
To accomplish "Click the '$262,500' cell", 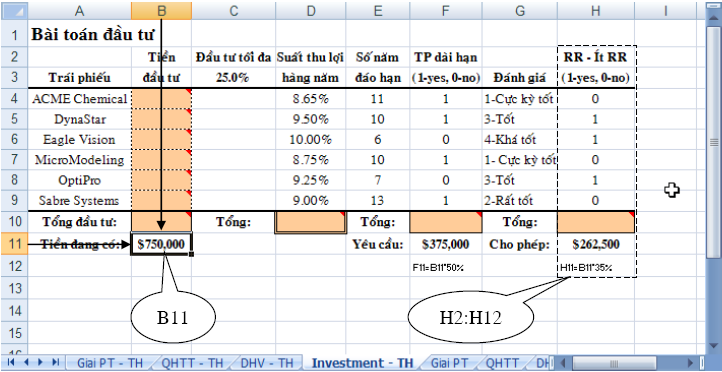I will [596, 244].
